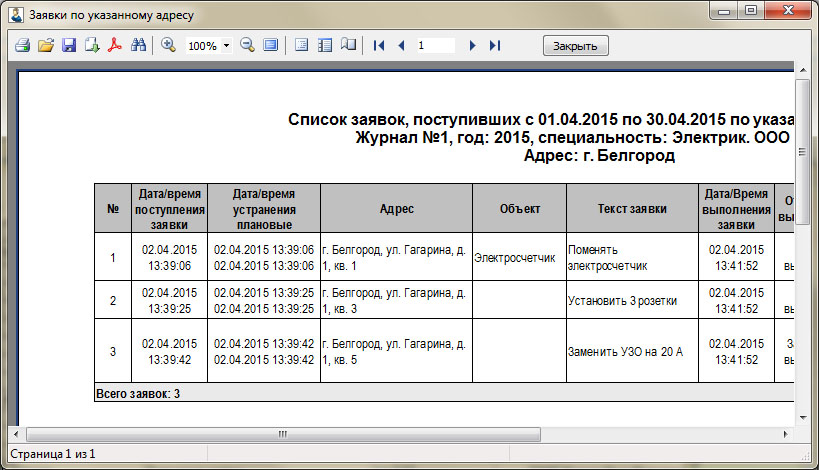
Task: Open report file with folder icon
Action: coord(46,45)
